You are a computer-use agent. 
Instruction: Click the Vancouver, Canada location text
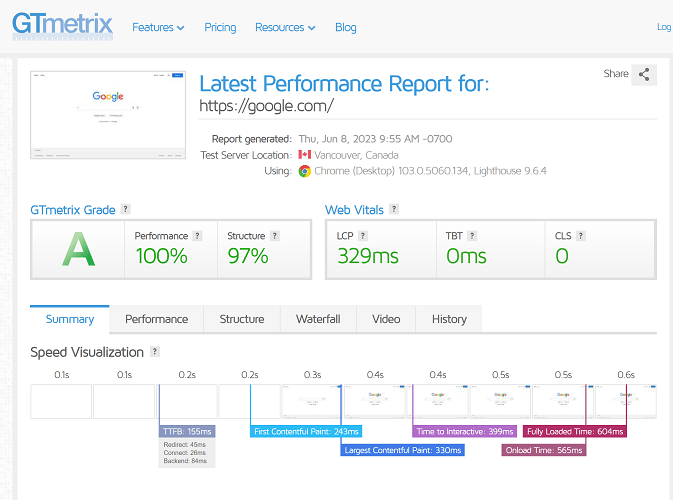point(356,155)
